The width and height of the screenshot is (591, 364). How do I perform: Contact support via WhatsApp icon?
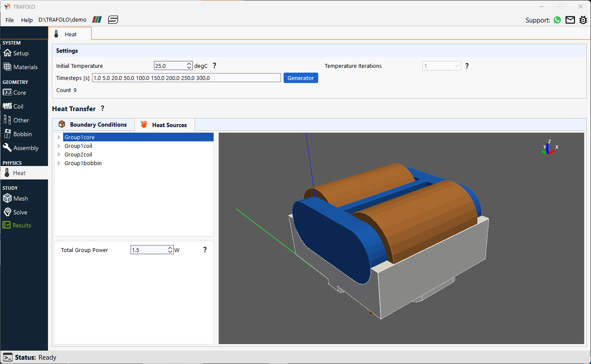[x=557, y=20]
